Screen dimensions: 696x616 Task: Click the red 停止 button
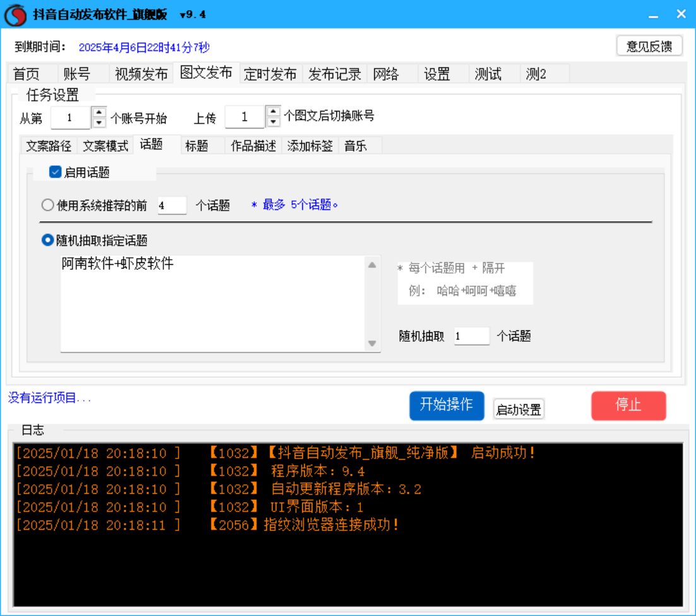tap(628, 405)
